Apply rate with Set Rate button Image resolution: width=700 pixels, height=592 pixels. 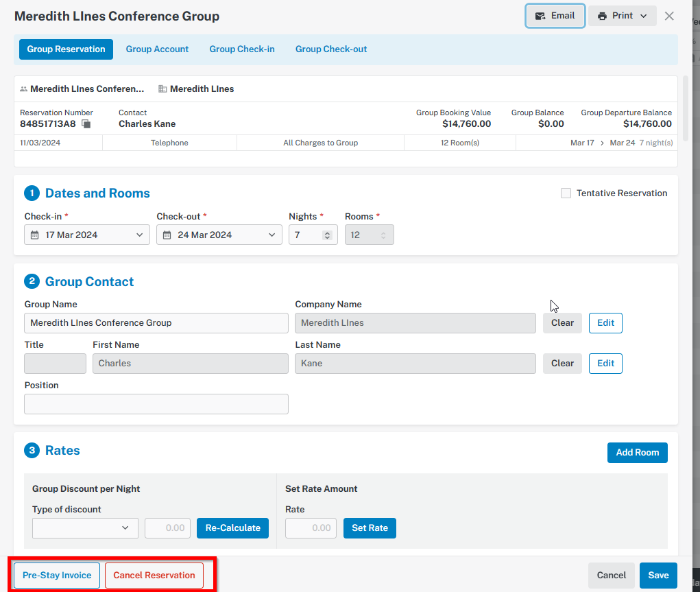pos(370,528)
